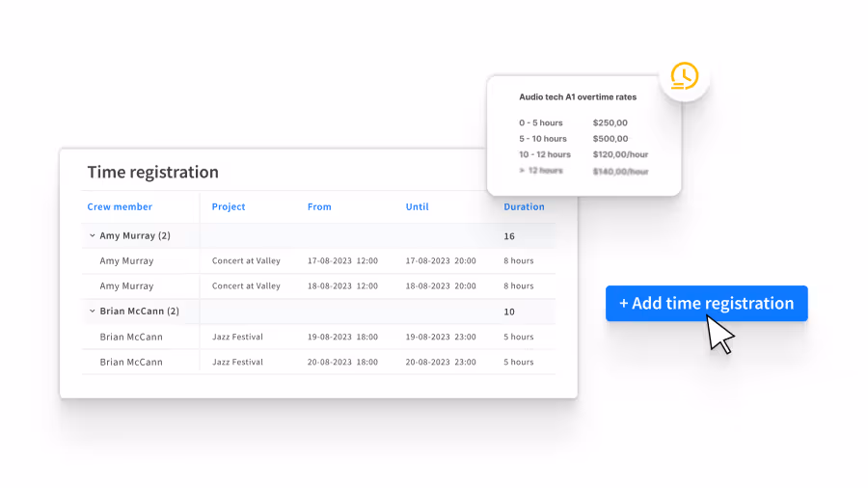The width and height of the screenshot is (868, 488).
Task: Select Amy Murray row dated 18-08-2023
Action: point(319,286)
